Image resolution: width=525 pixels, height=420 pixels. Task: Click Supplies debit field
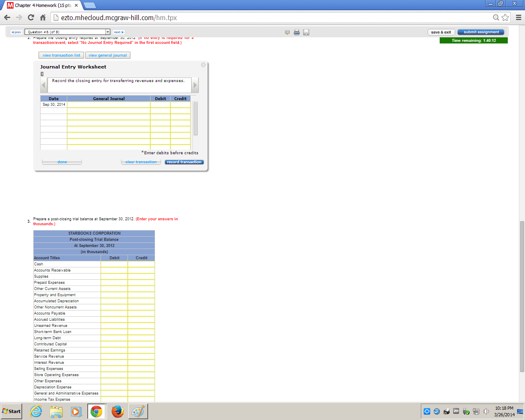[114, 276]
